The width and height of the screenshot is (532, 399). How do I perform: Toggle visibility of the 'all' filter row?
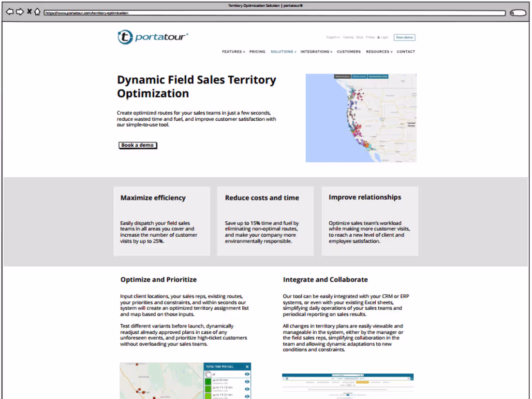[x=247, y=374]
